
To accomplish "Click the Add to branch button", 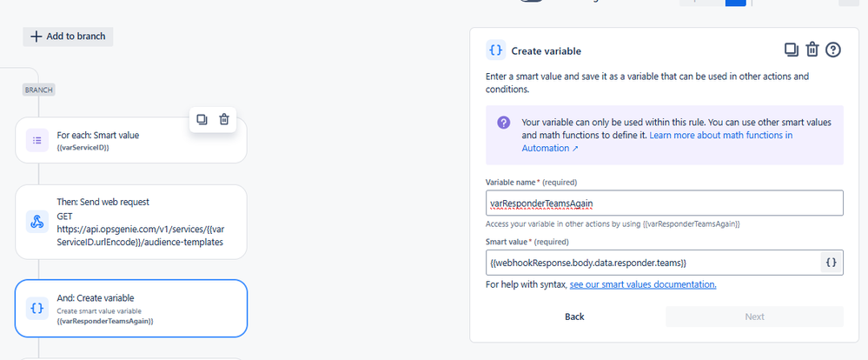I will (68, 37).
